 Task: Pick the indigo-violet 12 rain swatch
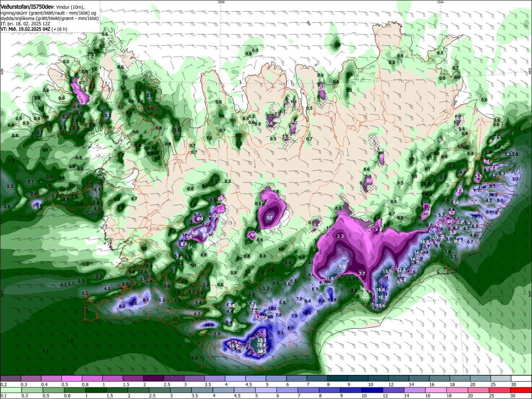click(394, 390)
